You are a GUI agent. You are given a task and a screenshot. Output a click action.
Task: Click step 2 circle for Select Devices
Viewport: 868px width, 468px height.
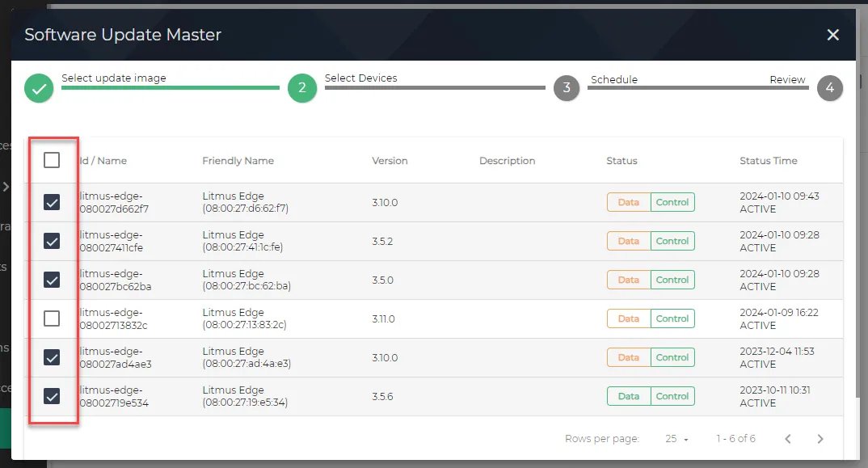[x=302, y=87]
